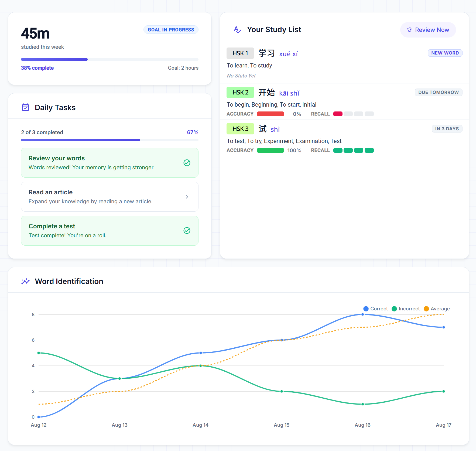Click the cards icon in Review Now
The width and height of the screenshot is (476, 451).
point(410,30)
